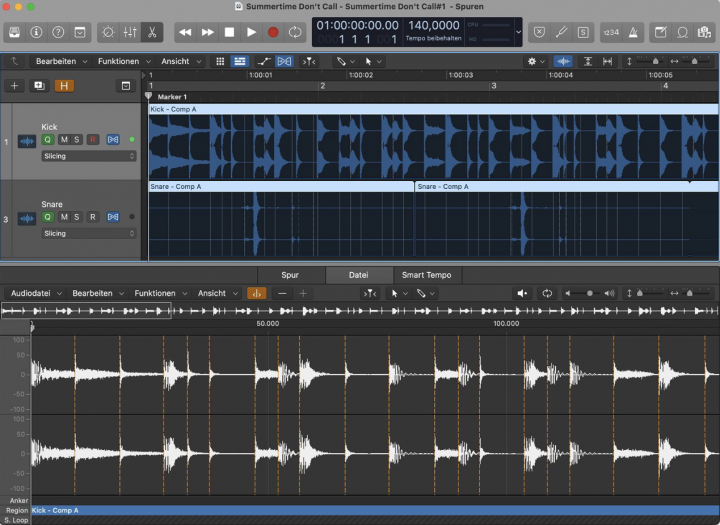Image resolution: width=720 pixels, height=525 pixels.
Task: Mute the Snare track
Action: click(x=64, y=217)
